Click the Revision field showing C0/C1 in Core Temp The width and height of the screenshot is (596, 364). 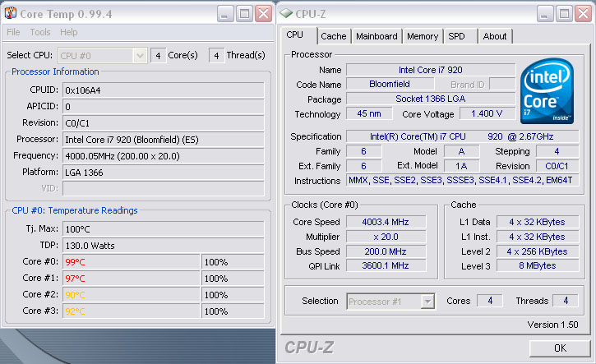pyautogui.click(x=163, y=123)
